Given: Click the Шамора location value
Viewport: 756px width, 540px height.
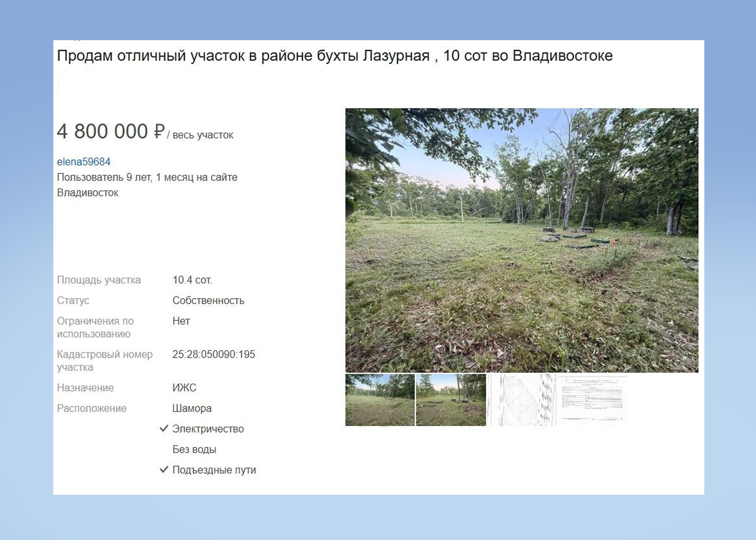Looking at the screenshot, I should pos(192,408).
